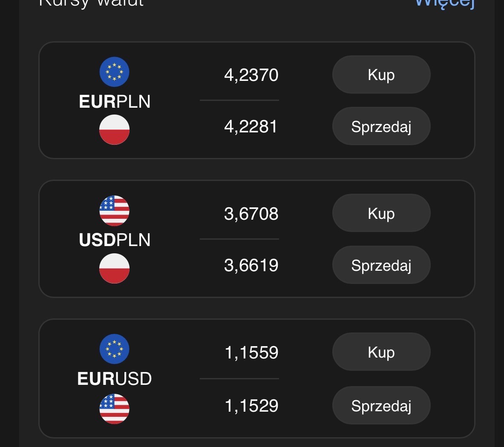Image resolution: width=504 pixels, height=447 pixels.
Task: Click the EU flag in the EURUSD card
Action: (x=114, y=349)
